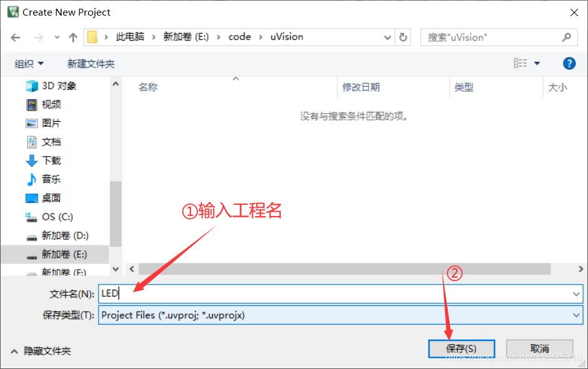Click 新建文件夹 to create a folder
This screenshot has width=588, height=369.
tap(91, 64)
